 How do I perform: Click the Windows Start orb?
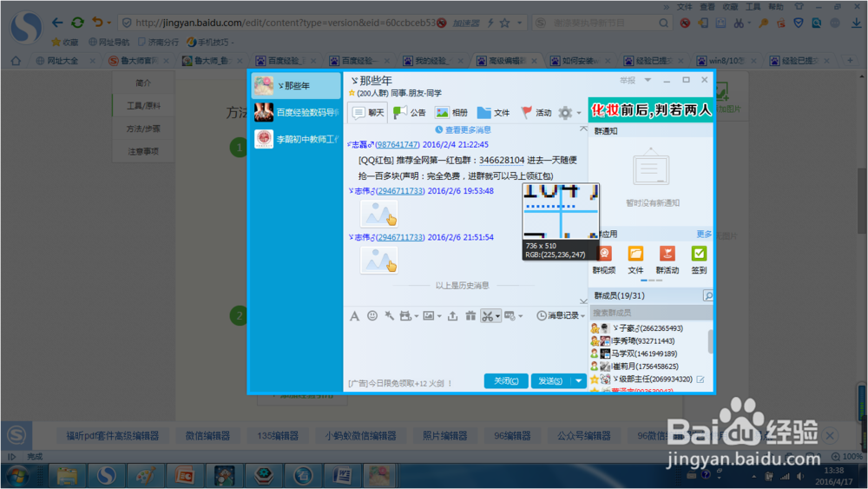click(18, 476)
